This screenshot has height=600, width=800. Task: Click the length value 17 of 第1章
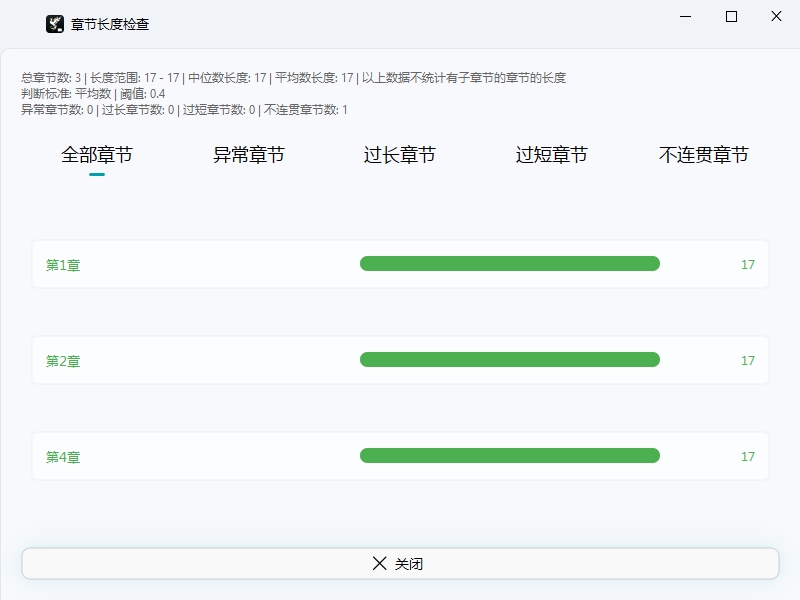(x=748, y=265)
